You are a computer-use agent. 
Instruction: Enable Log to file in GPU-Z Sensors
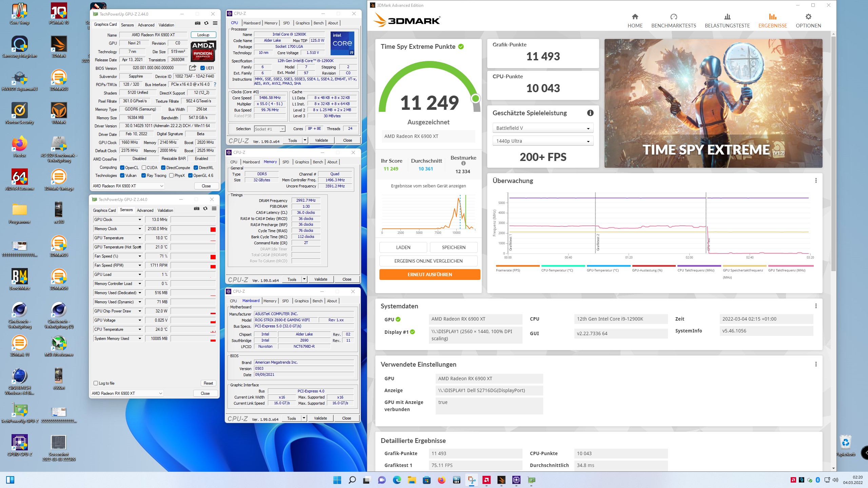[x=96, y=383]
